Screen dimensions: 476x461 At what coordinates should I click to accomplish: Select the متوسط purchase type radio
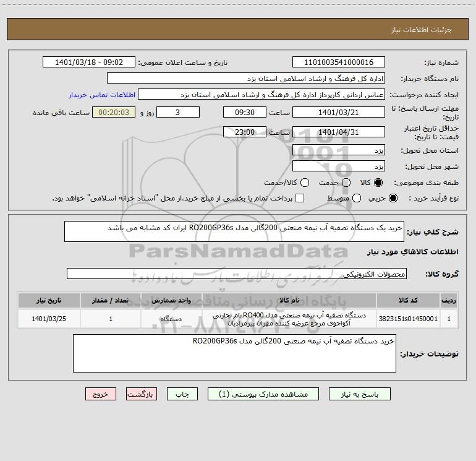(357, 198)
